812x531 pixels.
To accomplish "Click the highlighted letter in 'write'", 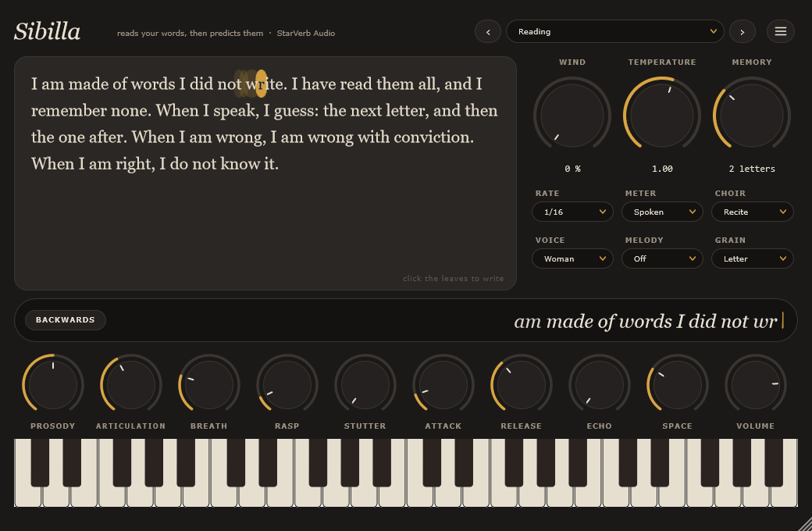I will pyautogui.click(x=261, y=84).
